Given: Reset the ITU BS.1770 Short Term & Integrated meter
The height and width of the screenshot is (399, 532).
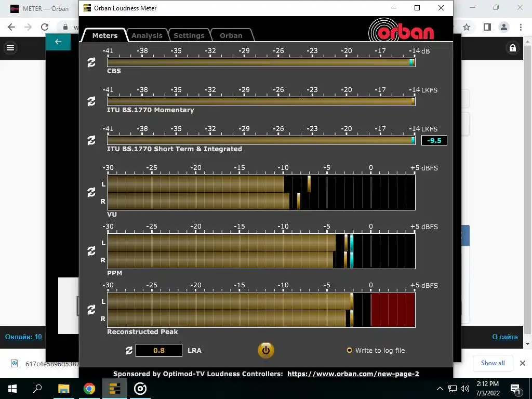Looking at the screenshot, I should [91, 140].
